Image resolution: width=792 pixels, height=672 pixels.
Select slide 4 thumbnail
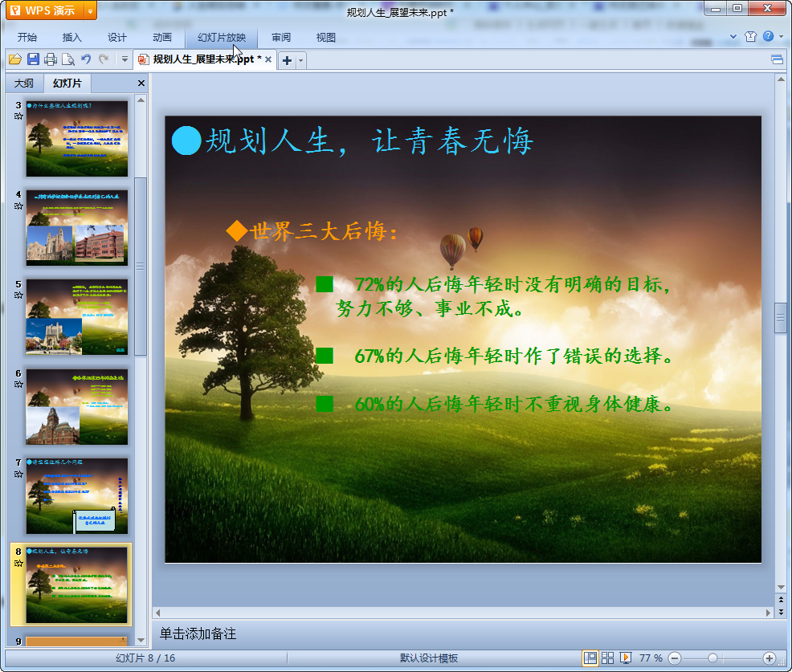click(77, 228)
